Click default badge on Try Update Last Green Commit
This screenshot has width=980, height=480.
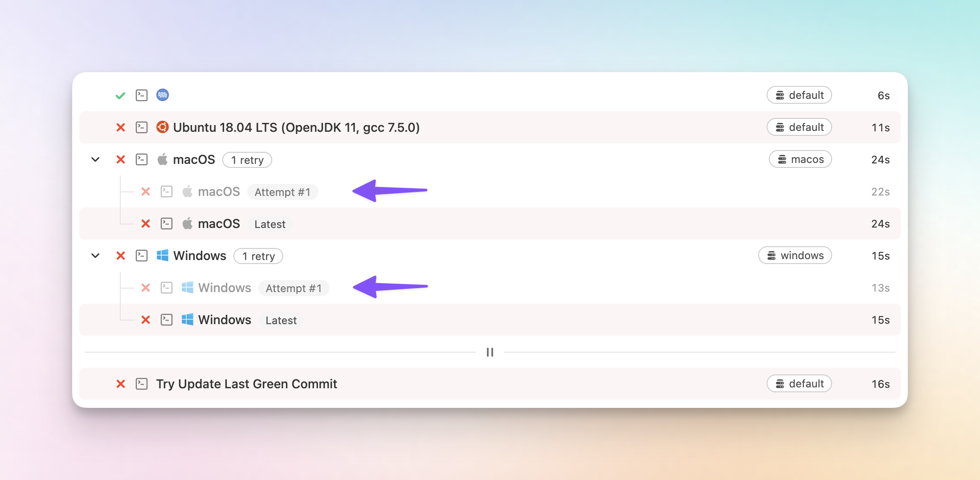(x=799, y=384)
